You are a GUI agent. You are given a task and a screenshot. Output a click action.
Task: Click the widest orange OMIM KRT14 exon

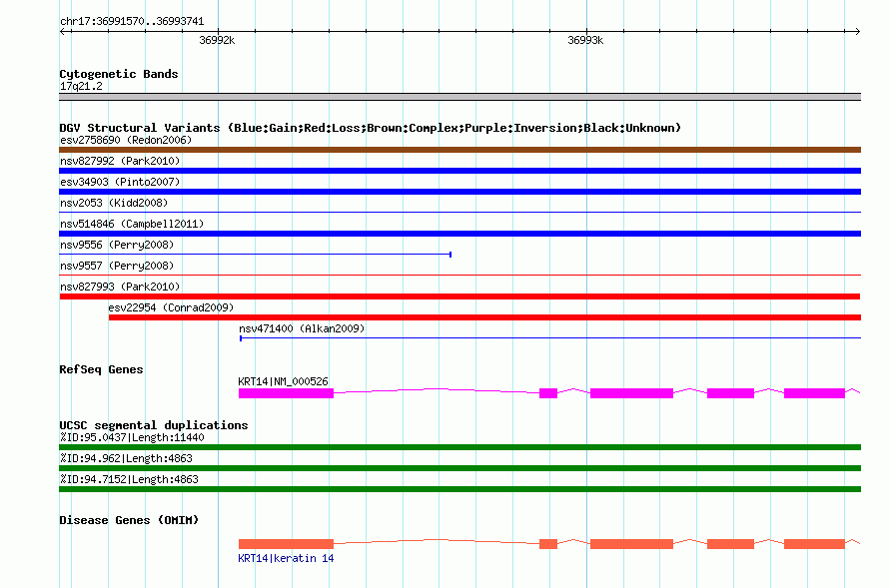pos(631,544)
